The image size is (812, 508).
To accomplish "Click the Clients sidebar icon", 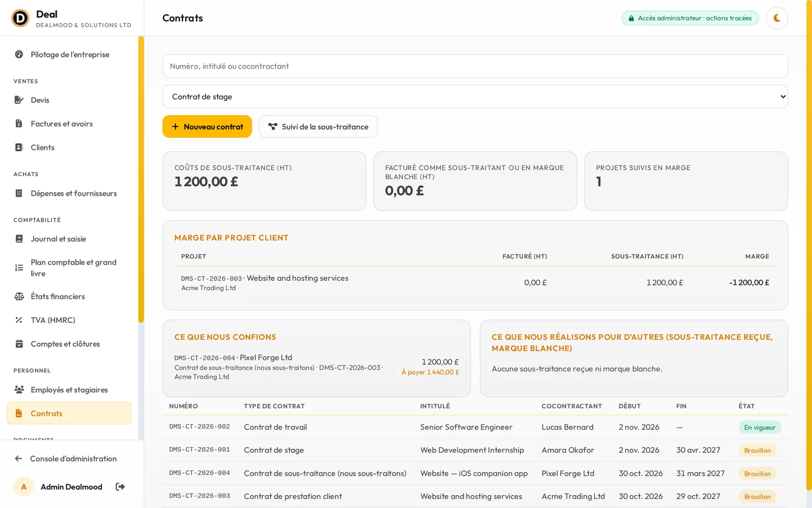I will pos(19,147).
